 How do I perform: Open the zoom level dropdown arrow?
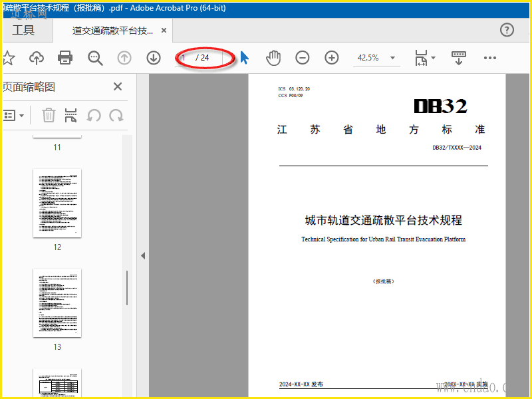tap(392, 58)
